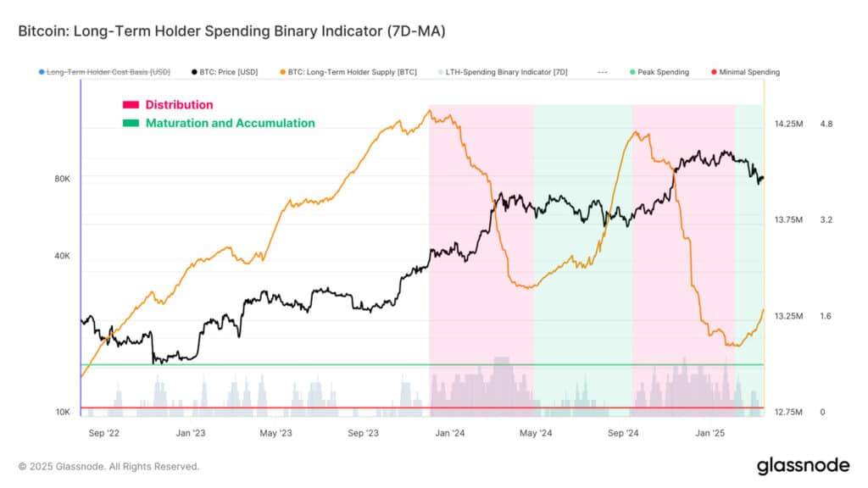
Task: Click the Distribution label text
Action: pos(179,104)
